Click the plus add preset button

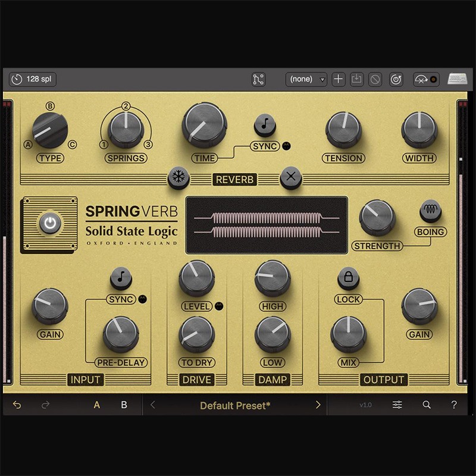[338, 80]
